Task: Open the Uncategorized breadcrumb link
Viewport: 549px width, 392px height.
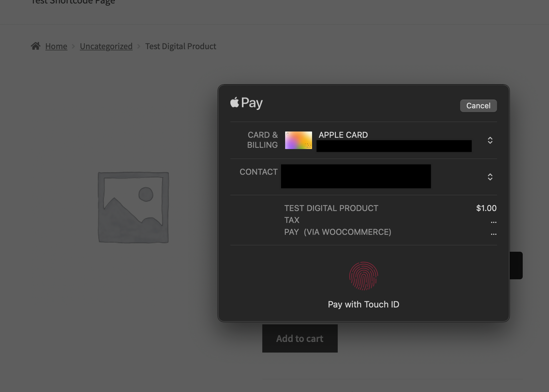Action: coord(106,46)
